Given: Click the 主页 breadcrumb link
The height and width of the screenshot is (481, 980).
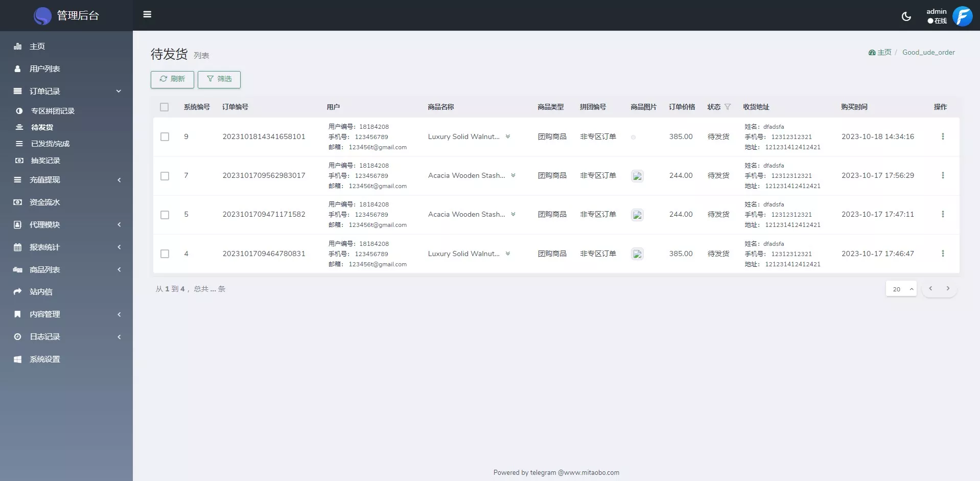Looking at the screenshot, I should coord(883,52).
